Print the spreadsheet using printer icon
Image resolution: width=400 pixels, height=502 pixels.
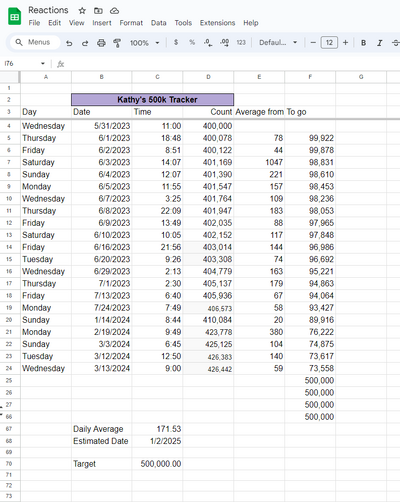pyautogui.click(x=101, y=43)
